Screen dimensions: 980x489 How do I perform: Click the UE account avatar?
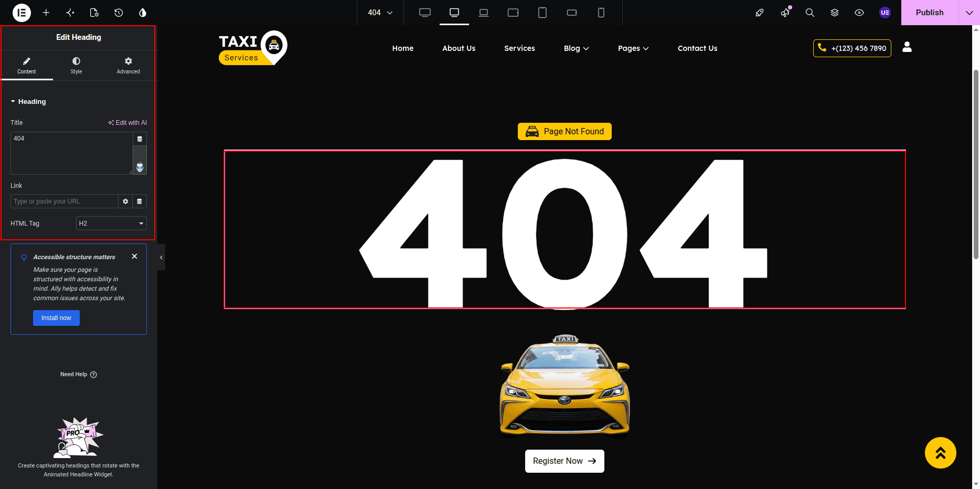(x=885, y=13)
